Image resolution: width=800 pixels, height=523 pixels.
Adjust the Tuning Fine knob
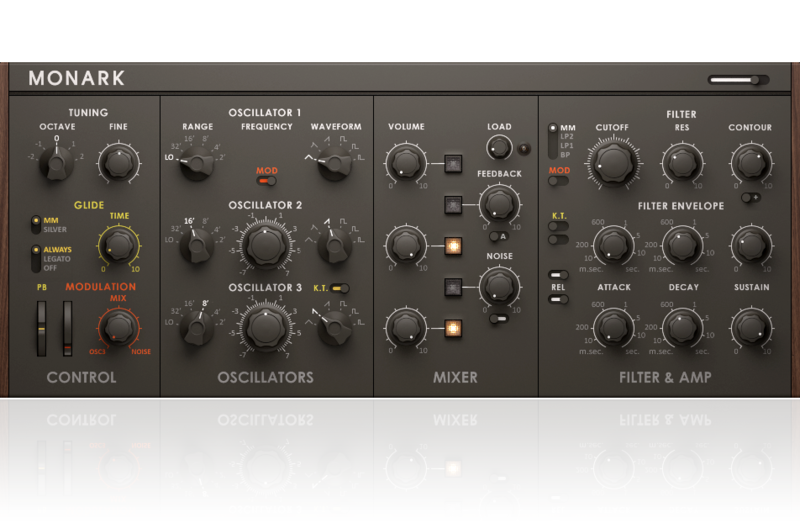[118, 163]
